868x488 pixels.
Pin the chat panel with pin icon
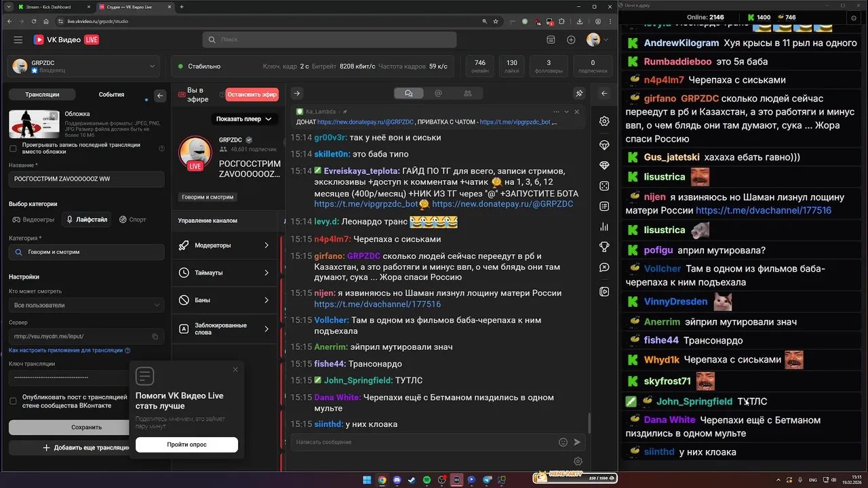[x=579, y=94]
